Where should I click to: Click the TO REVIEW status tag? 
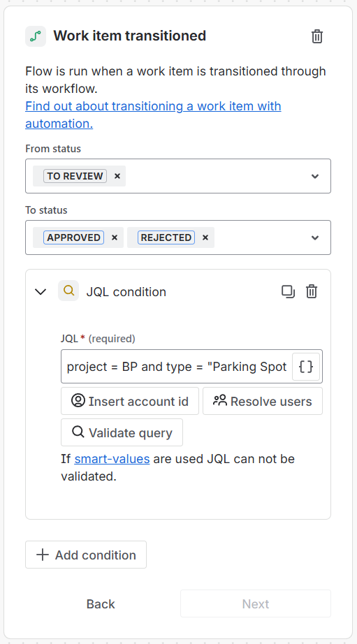pyautogui.click(x=75, y=176)
